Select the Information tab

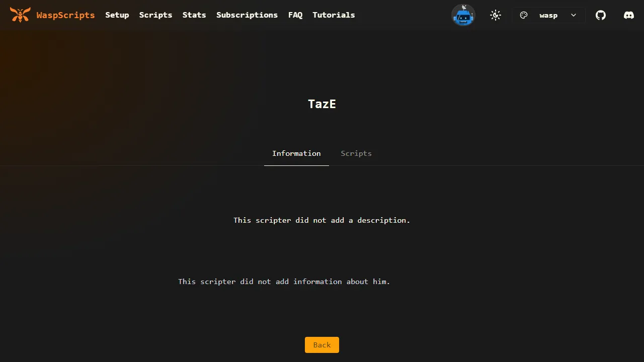(x=296, y=153)
